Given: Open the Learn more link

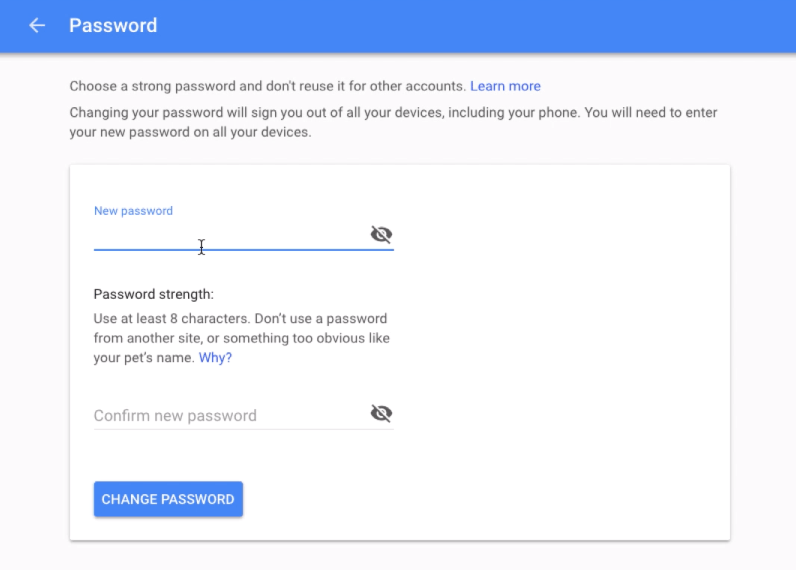Looking at the screenshot, I should 505,86.
